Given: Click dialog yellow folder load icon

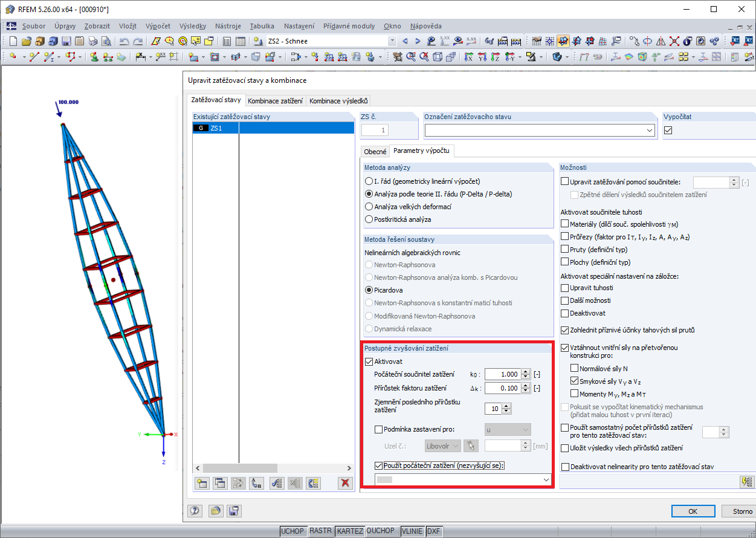Looking at the screenshot, I should [x=215, y=511].
